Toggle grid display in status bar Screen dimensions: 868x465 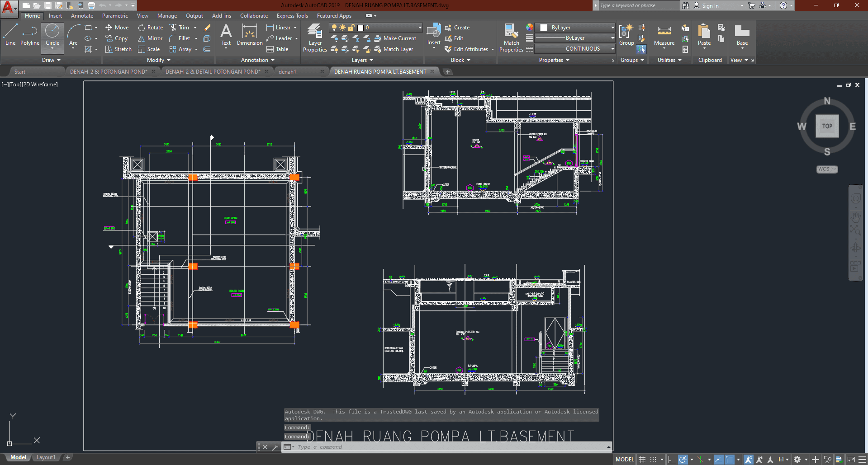tap(642, 460)
